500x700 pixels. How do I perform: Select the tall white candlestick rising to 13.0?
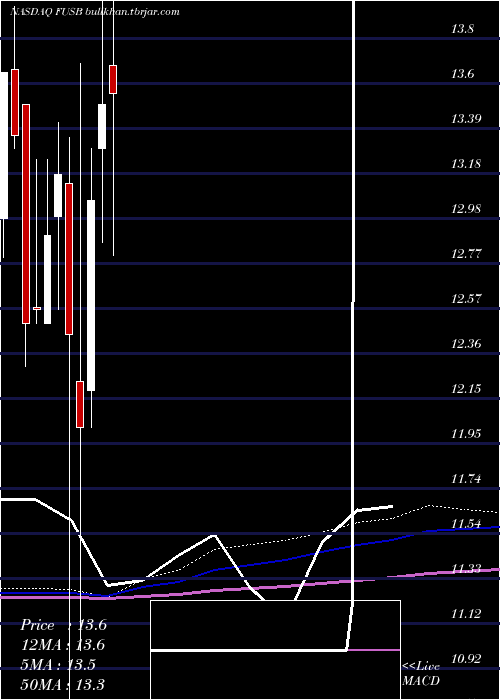[x=91, y=295]
